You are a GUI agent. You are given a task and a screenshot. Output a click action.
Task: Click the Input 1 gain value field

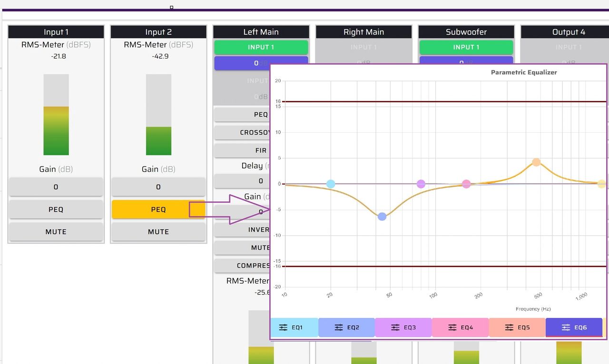[x=56, y=187]
